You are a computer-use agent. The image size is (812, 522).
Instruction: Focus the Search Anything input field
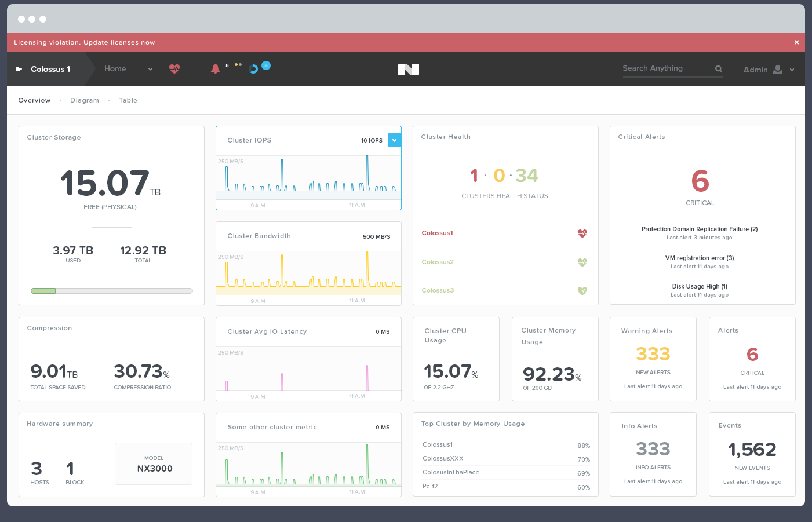pos(667,68)
